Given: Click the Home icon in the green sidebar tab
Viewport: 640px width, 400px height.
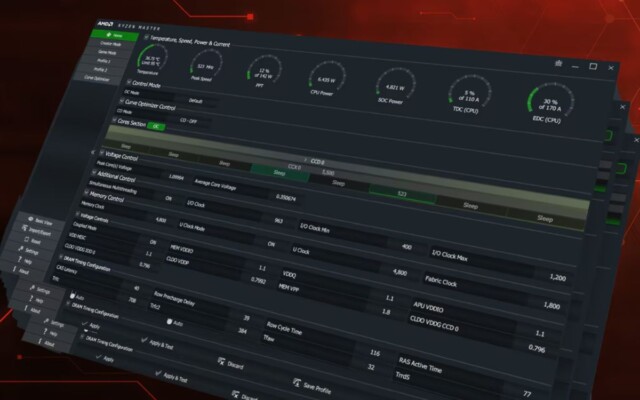Looking at the screenshot, I should point(109,35).
